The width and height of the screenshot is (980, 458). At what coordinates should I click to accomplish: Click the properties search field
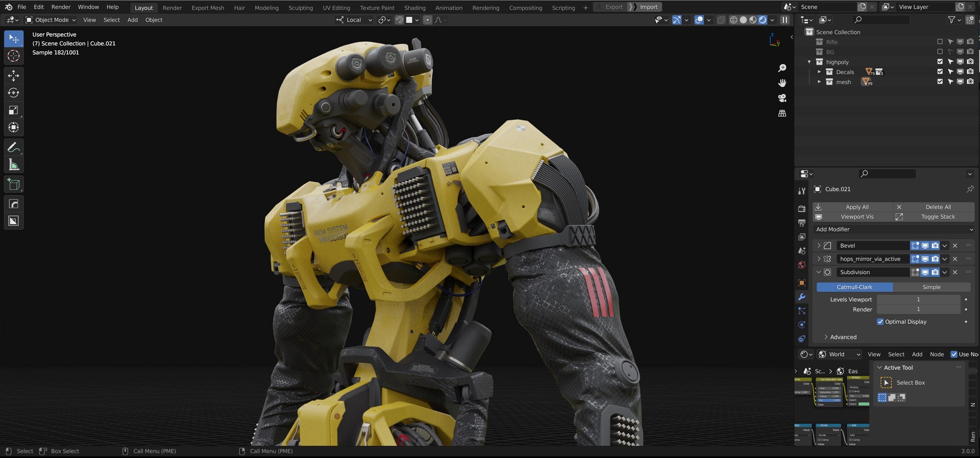887,174
